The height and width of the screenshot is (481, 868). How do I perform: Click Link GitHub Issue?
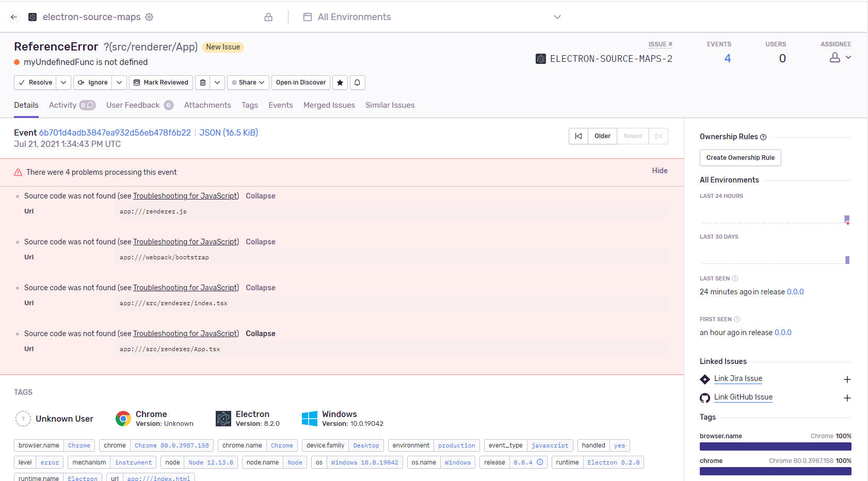click(x=743, y=397)
